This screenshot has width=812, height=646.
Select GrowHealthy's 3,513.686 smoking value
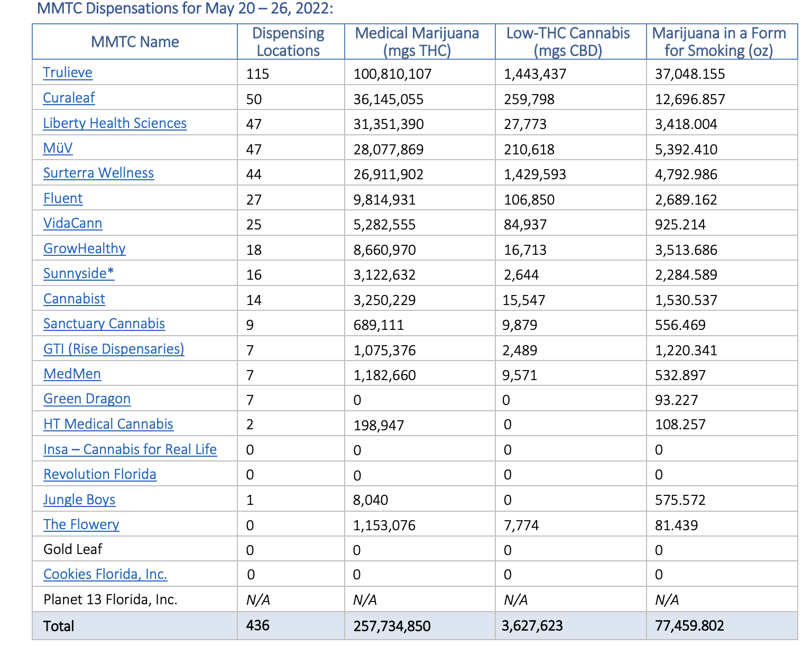tap(686, 250)
